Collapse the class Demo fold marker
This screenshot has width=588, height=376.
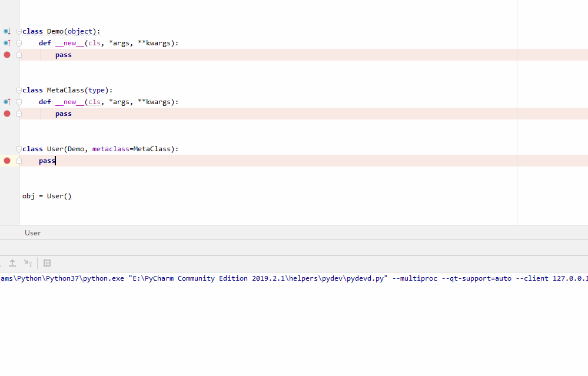(x=19, y=32)
